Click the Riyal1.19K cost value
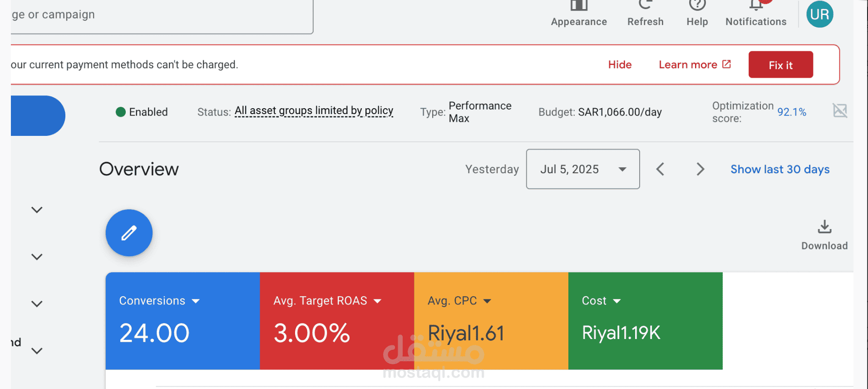868x389 pixels. [x=621, y=333]
